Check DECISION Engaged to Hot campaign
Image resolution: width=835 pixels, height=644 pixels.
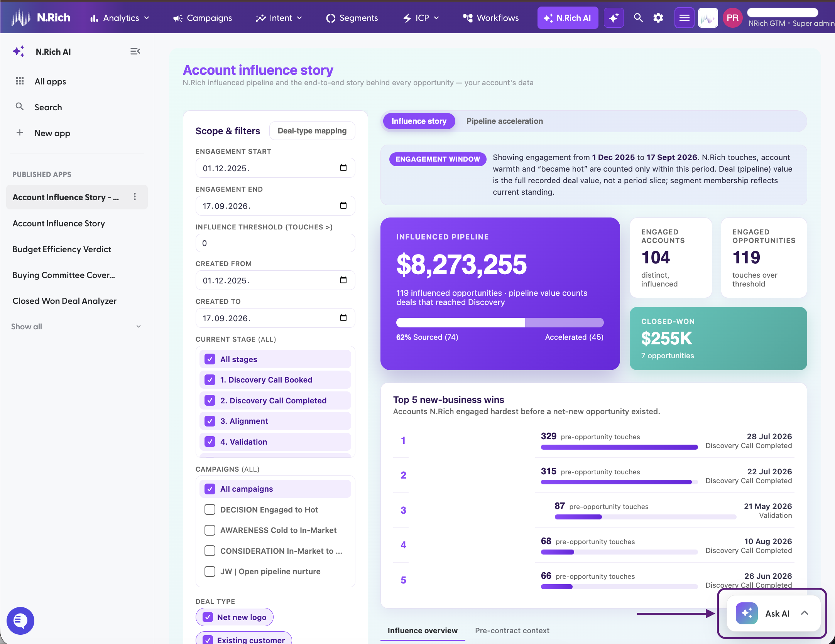click(210, 509)
